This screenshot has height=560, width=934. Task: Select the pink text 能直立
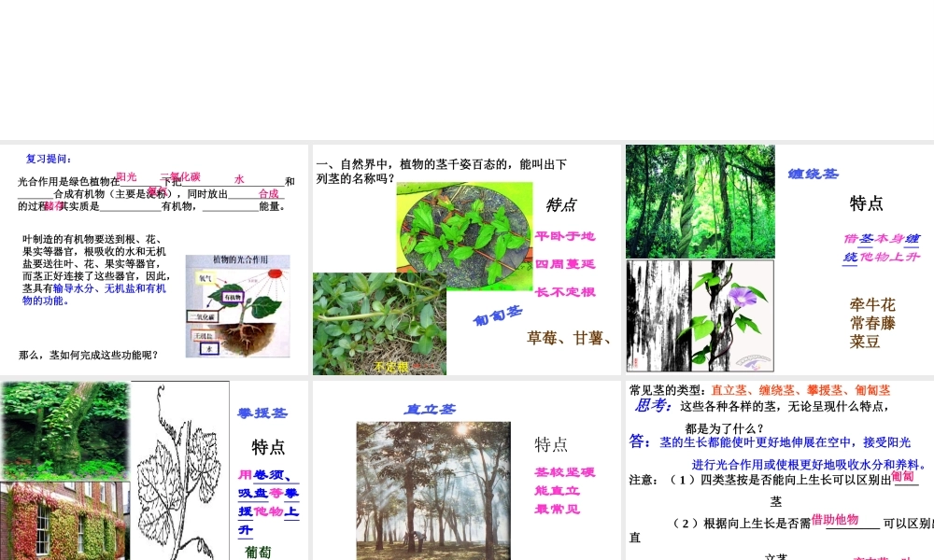coord(557,491)
